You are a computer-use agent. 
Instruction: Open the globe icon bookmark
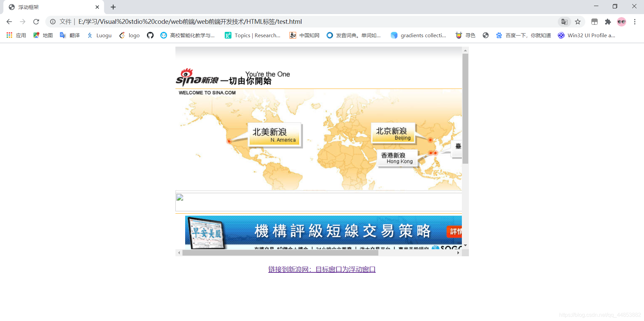coord(486,35)
